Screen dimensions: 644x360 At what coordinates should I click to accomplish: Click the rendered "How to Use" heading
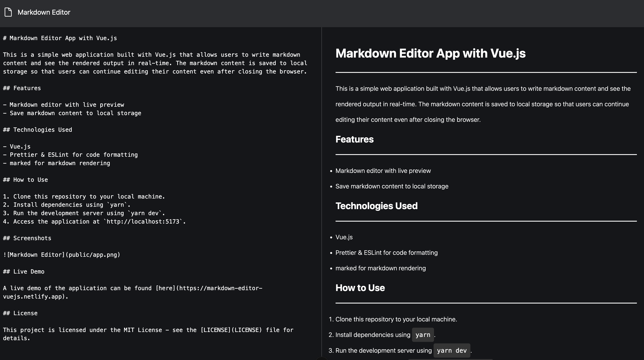pyautogui.click(x=360, y=288)
